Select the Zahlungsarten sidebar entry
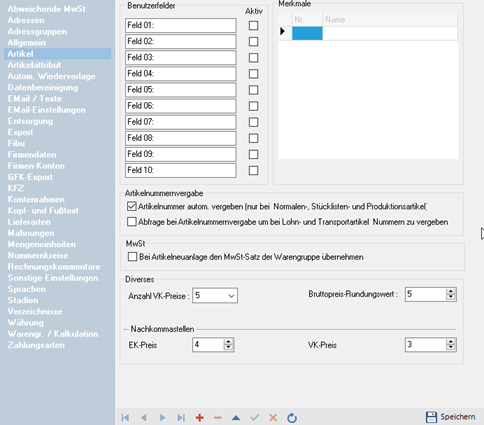 pyautogui.click(x=36, y=345)
